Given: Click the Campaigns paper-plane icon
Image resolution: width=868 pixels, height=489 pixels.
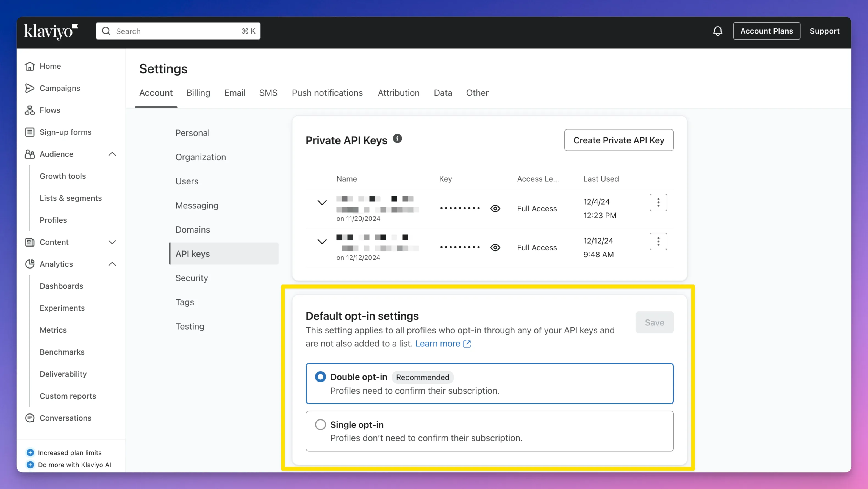Looking at the screenshot, I should (x=30, y=88).
